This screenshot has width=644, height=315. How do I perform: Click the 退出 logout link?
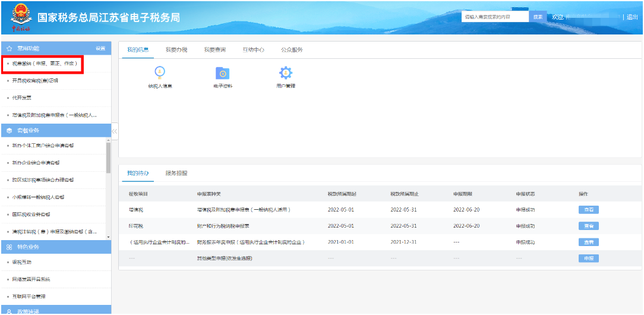coord(632,17)
